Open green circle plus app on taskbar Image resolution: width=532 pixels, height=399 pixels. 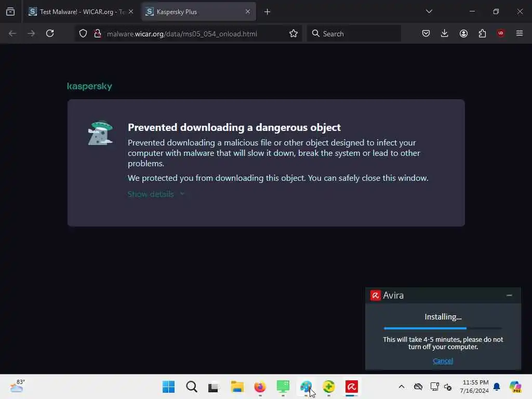pyautogui.click(x=329, y=387)
